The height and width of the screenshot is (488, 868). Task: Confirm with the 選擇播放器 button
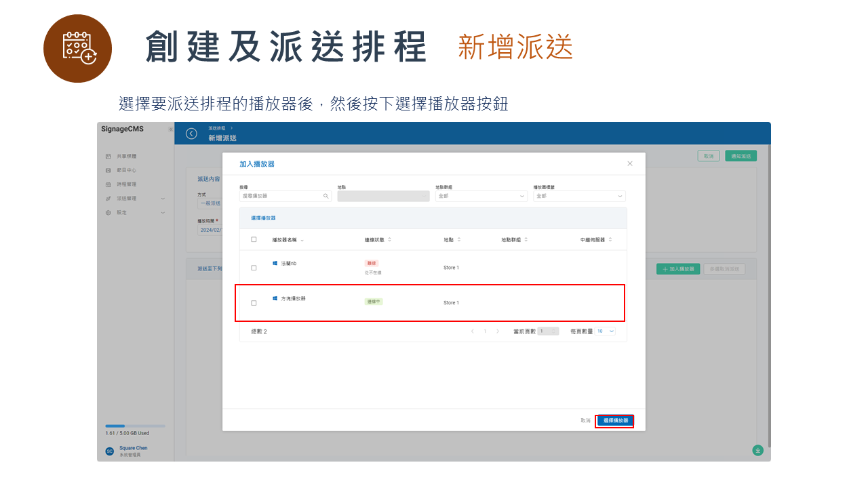(614, 421)
